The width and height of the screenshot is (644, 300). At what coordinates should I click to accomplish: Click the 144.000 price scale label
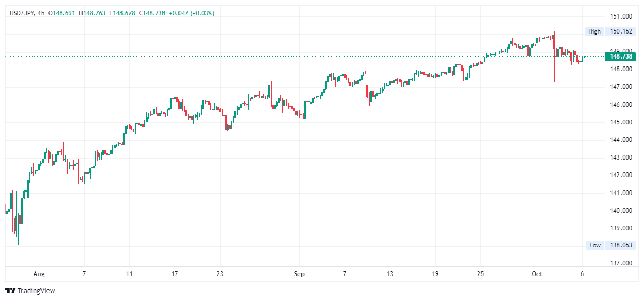[x=621, y=140]
